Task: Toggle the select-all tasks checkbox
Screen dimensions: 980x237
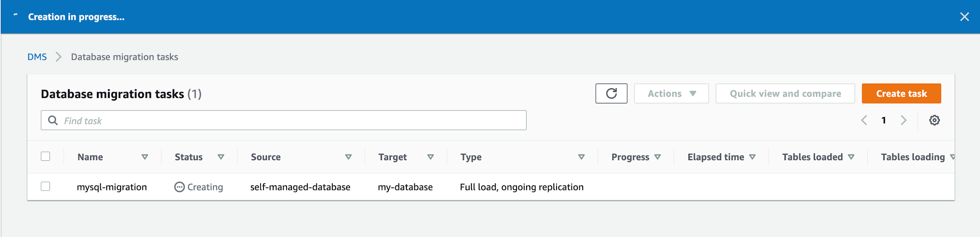Action: [45, 156]
